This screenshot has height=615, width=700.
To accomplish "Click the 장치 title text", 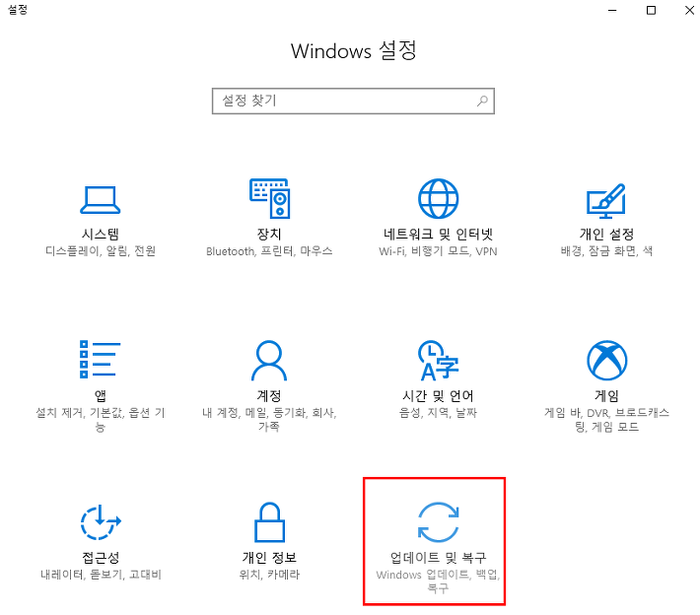I will click(x=269, y=234).
